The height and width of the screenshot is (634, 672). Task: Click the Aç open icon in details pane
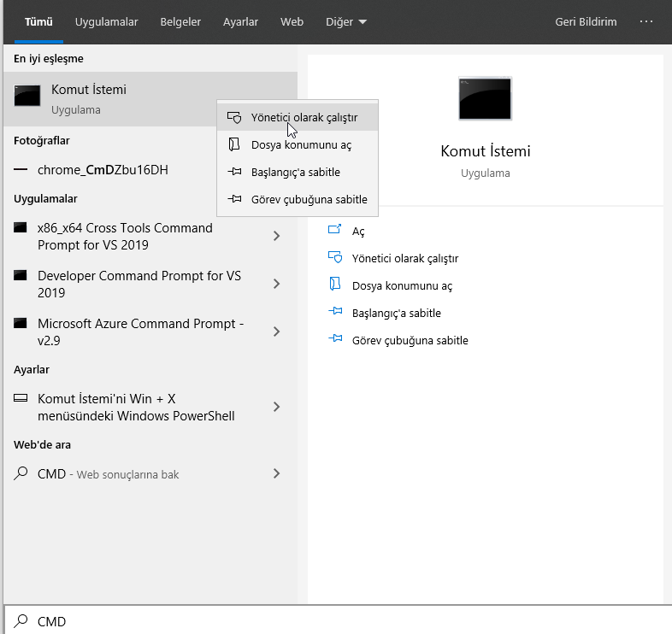(334, 229)
